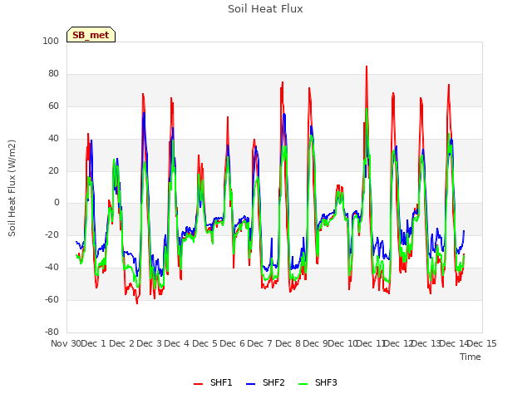The width and height of the screenshot is (532, 399).
Task: Click the Dec 14 x-axis date label
Action: coord(454,343)
